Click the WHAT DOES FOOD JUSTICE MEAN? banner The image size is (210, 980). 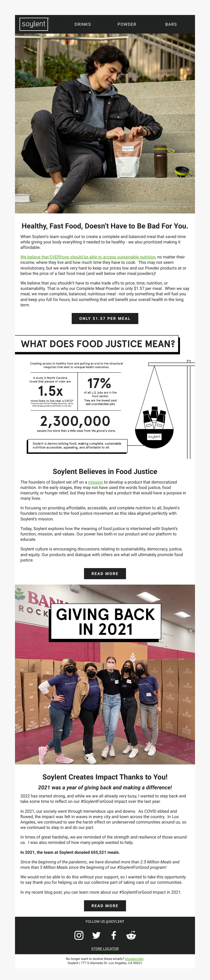tap(97, 344)
